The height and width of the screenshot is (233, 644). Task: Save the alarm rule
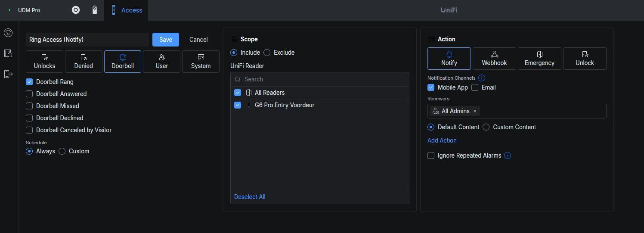click(166, 40)
